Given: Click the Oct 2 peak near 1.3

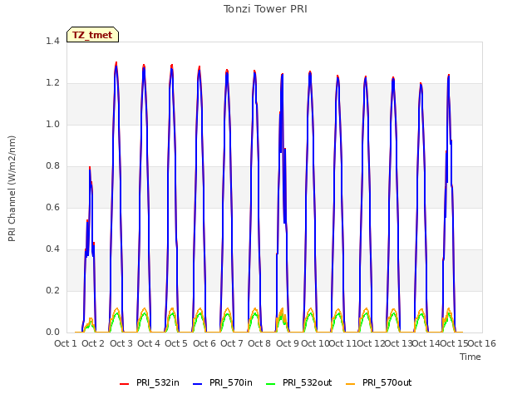Looking at the screenshot, I should [x=116, y=63].
